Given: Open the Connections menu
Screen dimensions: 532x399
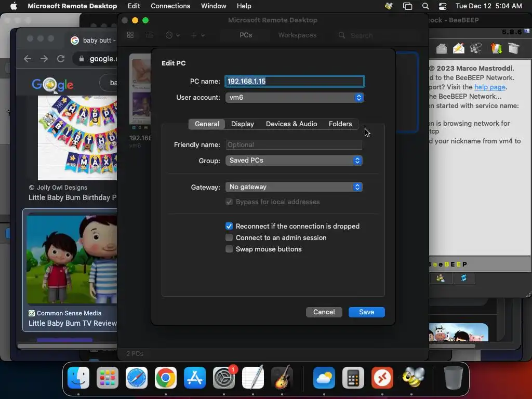Looking at the screenshot, I should [170, 6].
